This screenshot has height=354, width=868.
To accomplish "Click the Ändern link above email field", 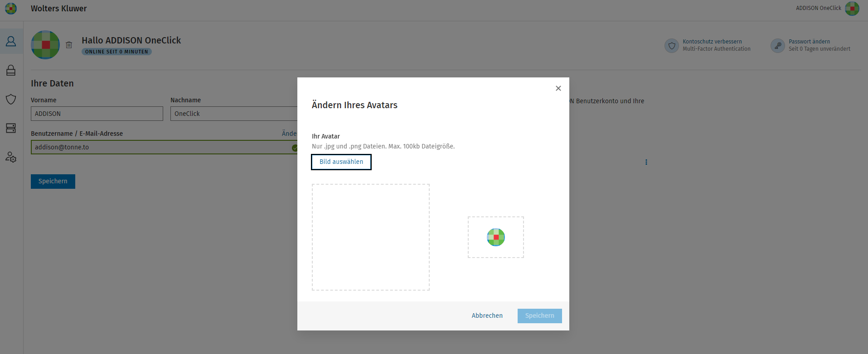I will pyautogui.click(x=289, y=134).
